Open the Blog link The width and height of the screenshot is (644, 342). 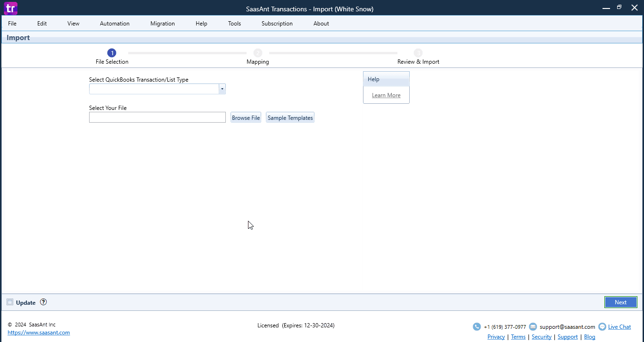click(589, 337)
